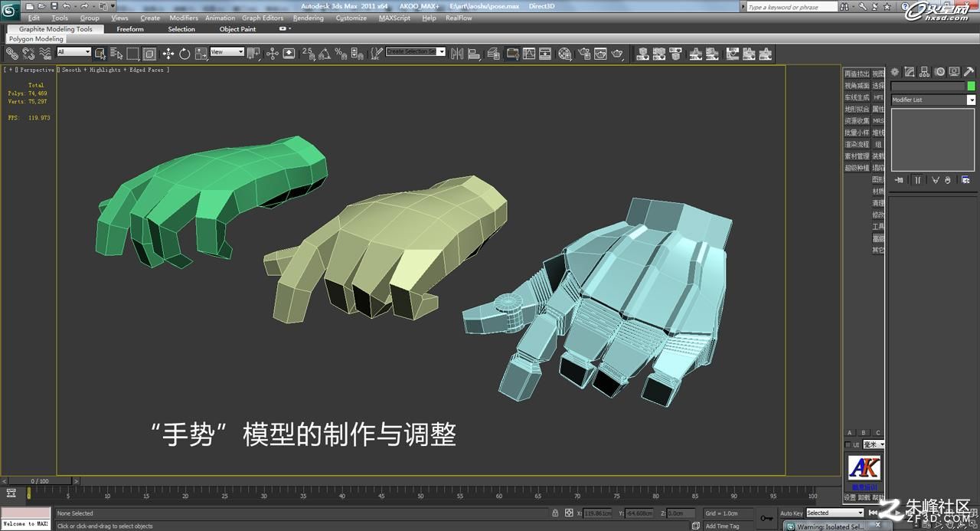
Task: Open reference coordinate system View dropdown
Action: pos(227,52)
